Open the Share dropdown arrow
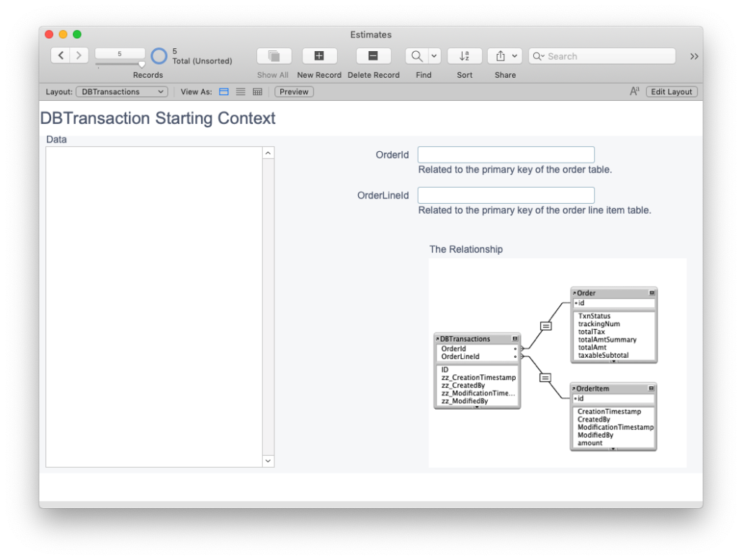 point(513,55)
